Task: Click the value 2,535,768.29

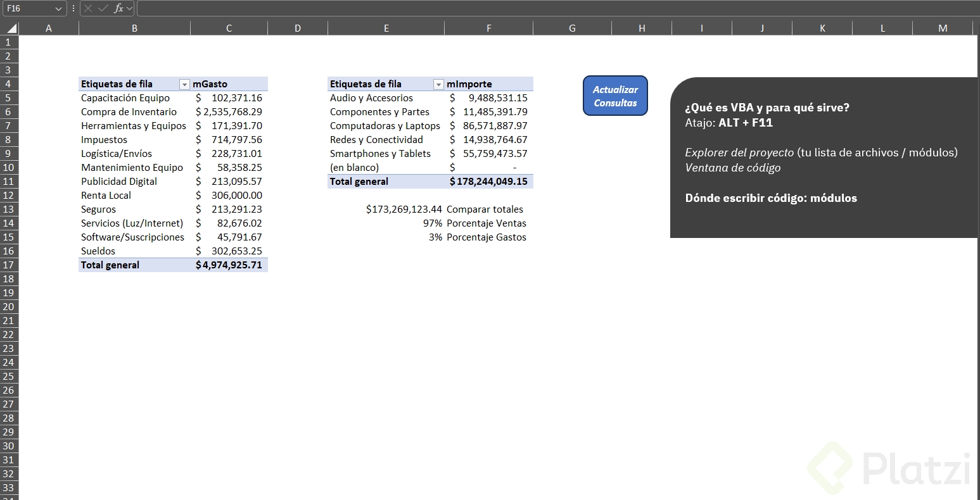Action: pos(229,112)
